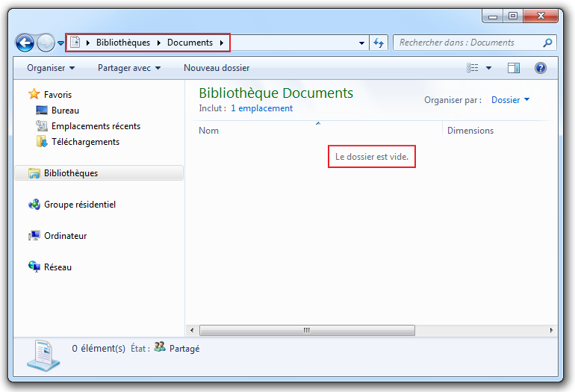Click the Groupe résidentiel icon
The image size is (575, 392).
(34, 205)
